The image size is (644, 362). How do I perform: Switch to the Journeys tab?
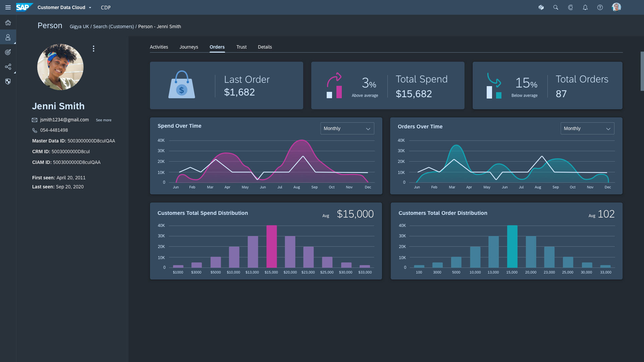[x=189, y=47]
